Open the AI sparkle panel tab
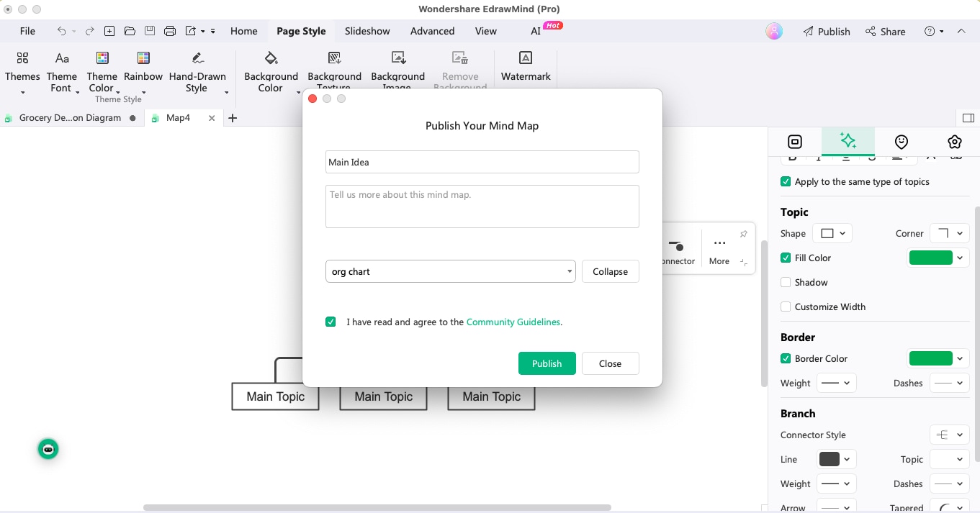The image size is (980, 513). [x=848, y=142]
